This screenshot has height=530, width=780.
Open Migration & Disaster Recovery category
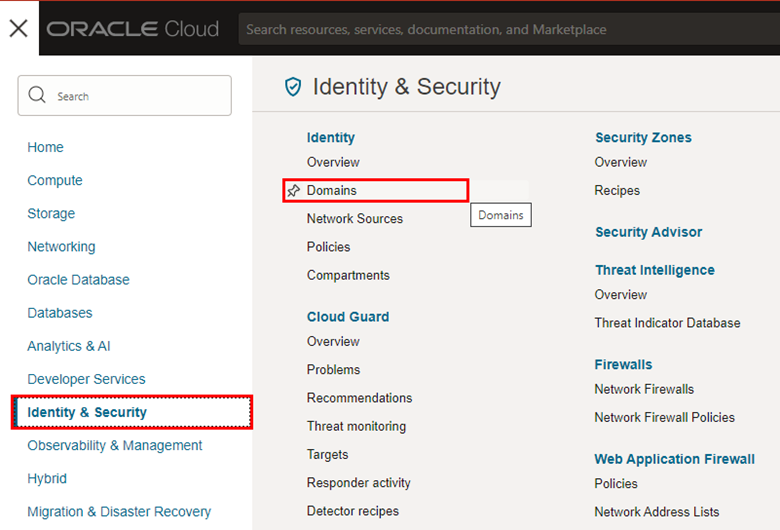[119, 512]
